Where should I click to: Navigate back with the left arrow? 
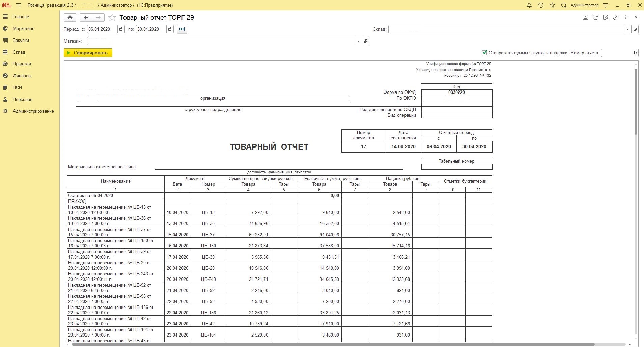(x=86, y=17)
